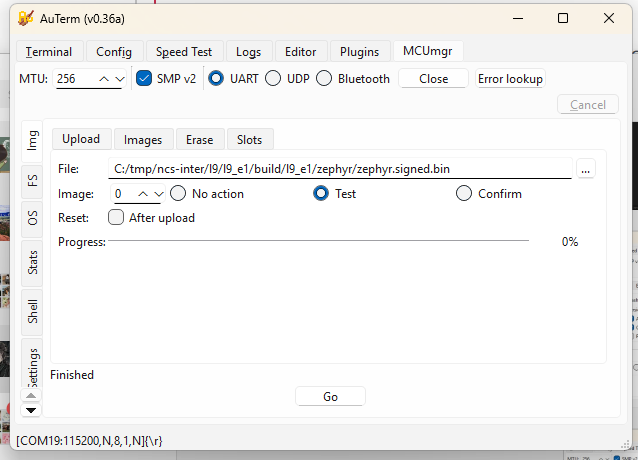Click the file browse ellipsis button

(x=586, y=170)
